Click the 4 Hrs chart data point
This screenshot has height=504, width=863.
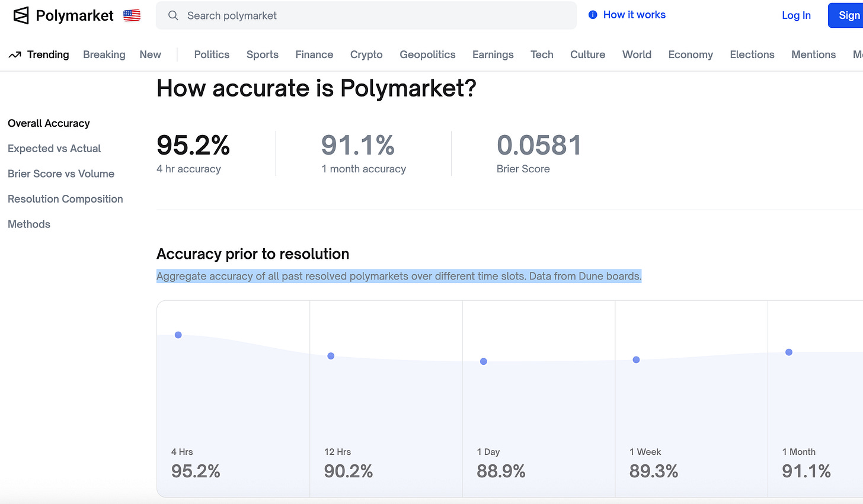pos(178,335)
